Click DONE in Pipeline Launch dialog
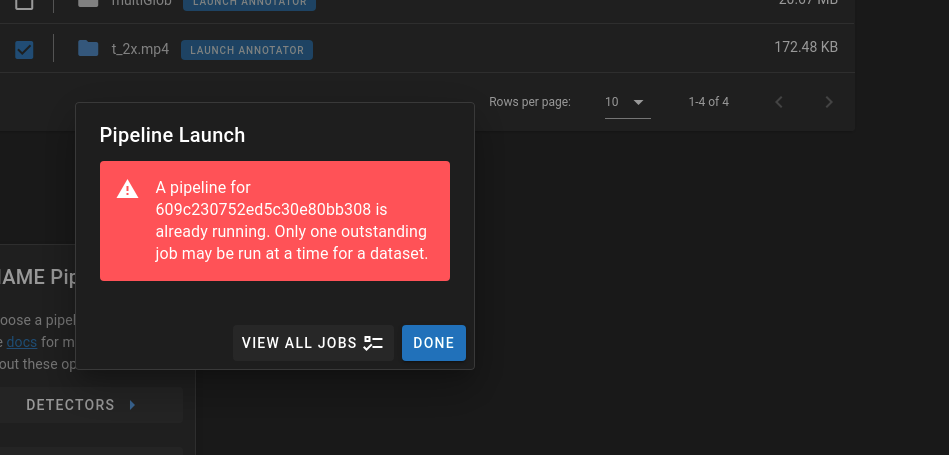Image resolution: width=949 pixels, height=455 pixels. 434,343
